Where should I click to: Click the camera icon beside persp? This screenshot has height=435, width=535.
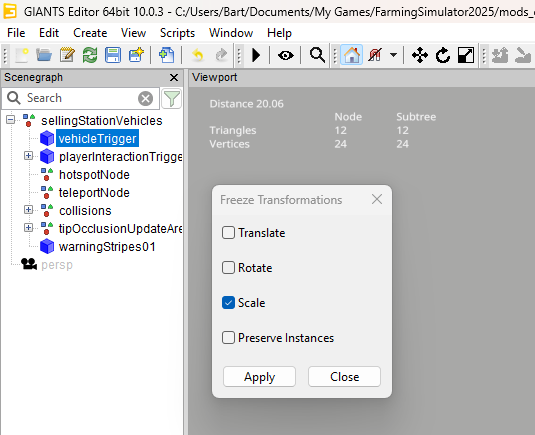pos(29,264)
